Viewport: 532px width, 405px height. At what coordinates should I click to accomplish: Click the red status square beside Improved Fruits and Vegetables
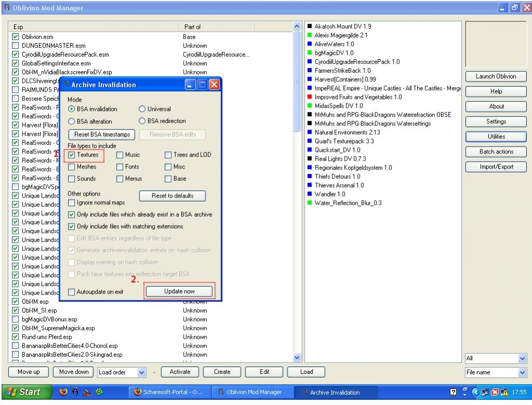click(309, 97)
